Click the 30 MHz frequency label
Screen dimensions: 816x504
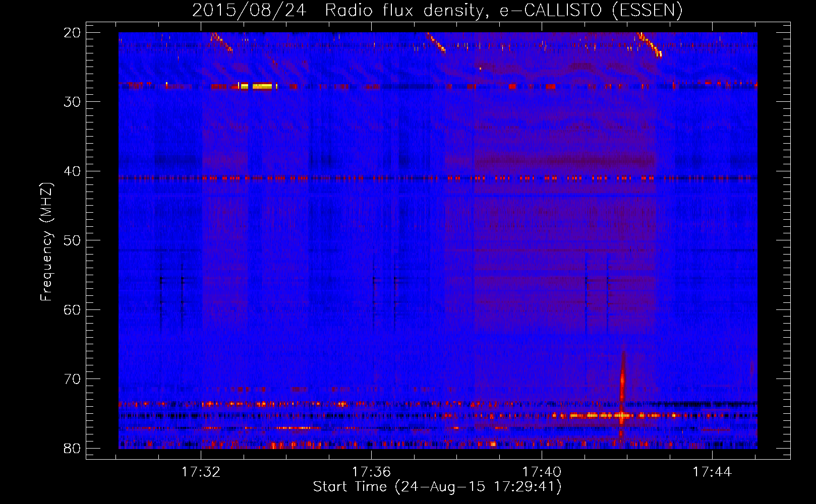(72, 102)
